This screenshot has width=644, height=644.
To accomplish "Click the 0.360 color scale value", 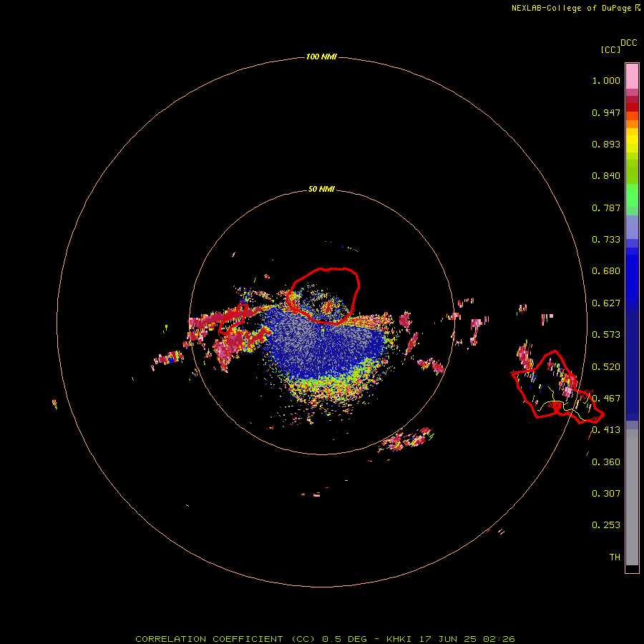I will [x=606, y=462].
